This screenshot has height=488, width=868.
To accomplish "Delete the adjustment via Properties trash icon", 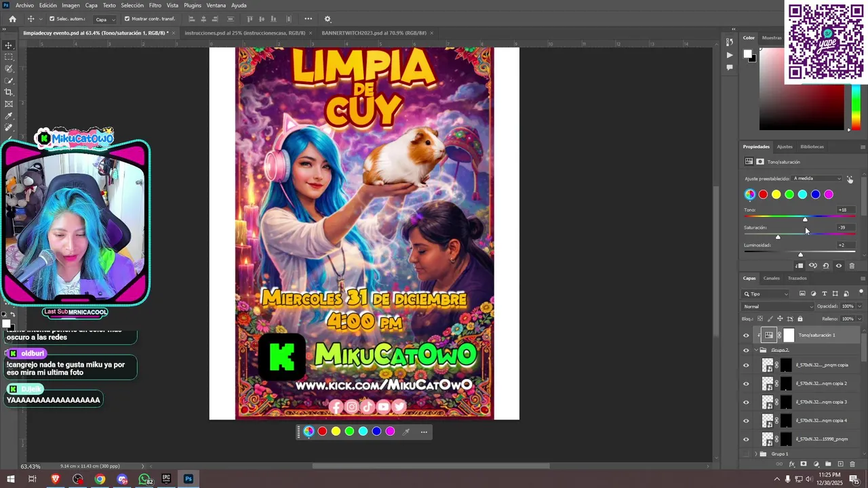I will coord(852,266).
